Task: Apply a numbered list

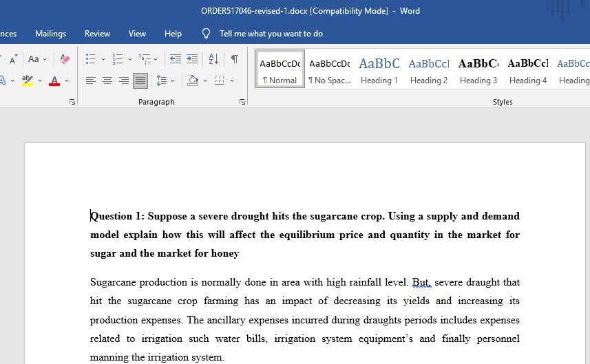Action: (x=118, y=59)
